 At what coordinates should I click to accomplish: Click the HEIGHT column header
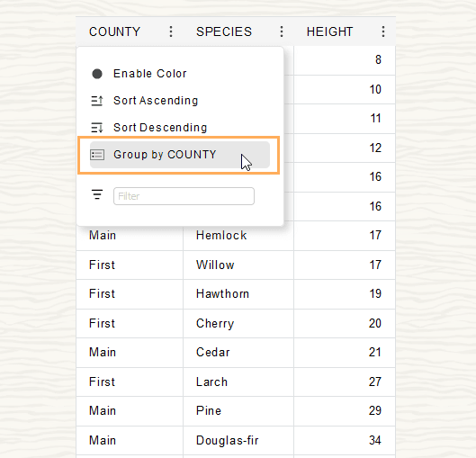tap(329, 31)
